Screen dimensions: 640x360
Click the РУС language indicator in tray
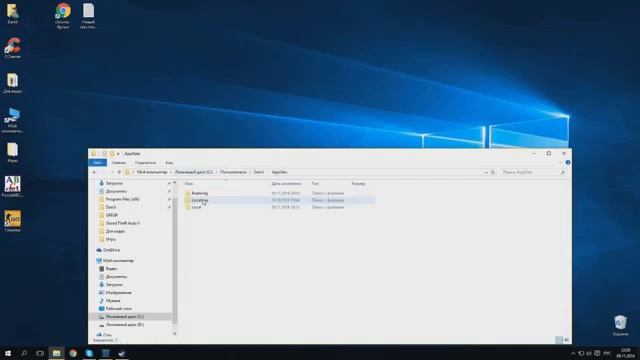607,353
